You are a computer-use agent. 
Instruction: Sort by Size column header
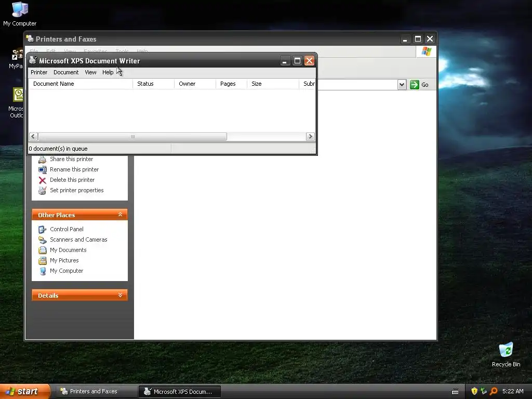(273, 84)
